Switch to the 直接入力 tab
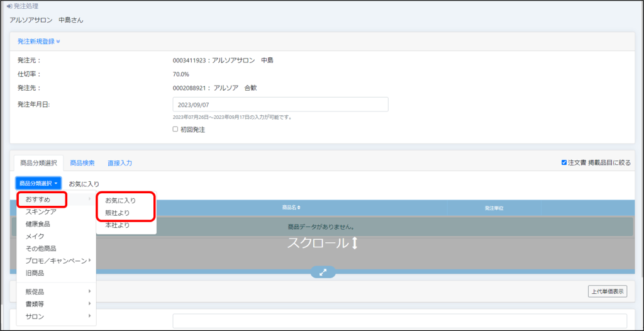The image size is (644, 331). click(x=119, y=163)
